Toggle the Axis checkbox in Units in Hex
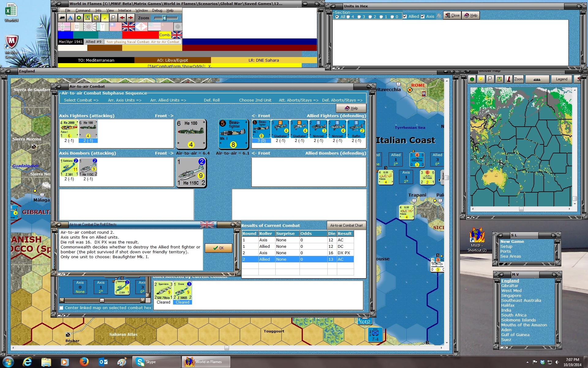 pos(423,17)
